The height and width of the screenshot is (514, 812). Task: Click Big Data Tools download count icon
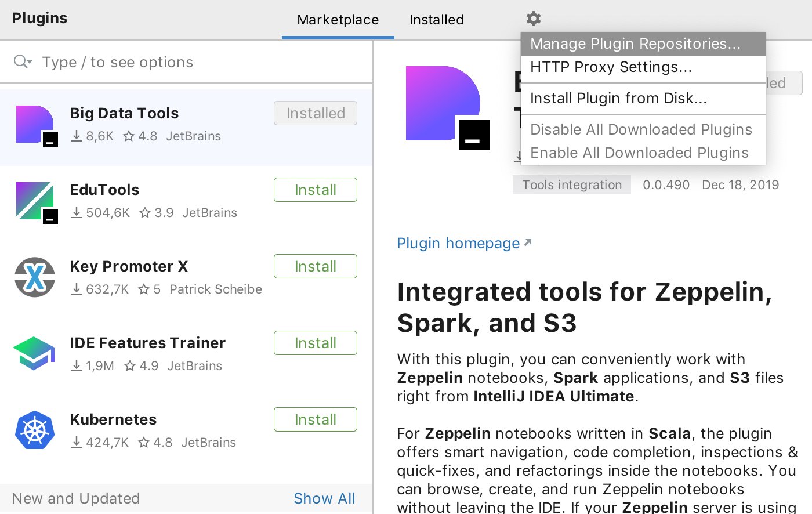[x=76, y=136]
